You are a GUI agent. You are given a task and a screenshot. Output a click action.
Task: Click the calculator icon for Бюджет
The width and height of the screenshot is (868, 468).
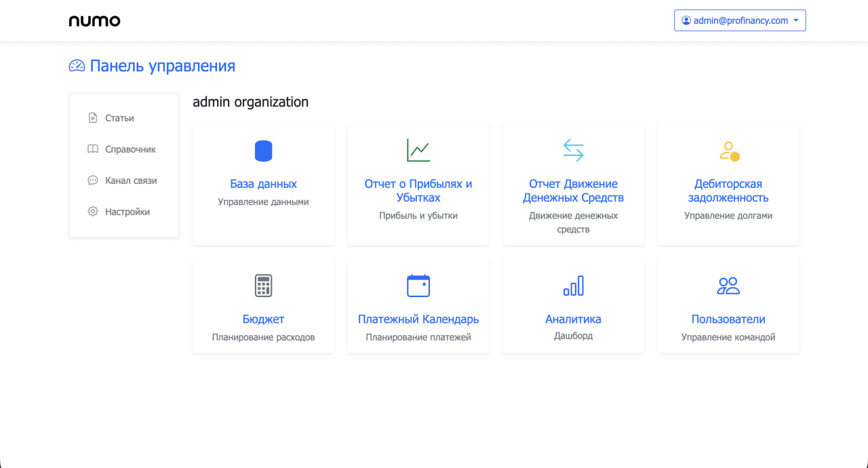(x=263, y=286)
